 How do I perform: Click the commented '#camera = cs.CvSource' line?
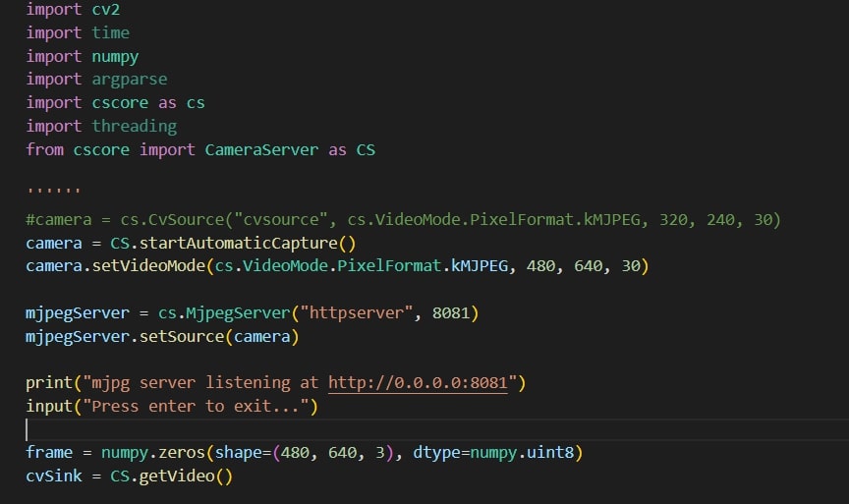[404, 220]
